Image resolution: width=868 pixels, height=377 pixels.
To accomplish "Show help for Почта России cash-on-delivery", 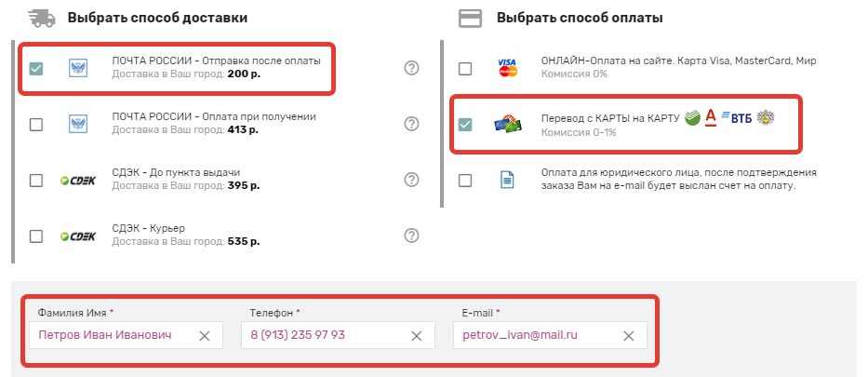I will [412, 124].
